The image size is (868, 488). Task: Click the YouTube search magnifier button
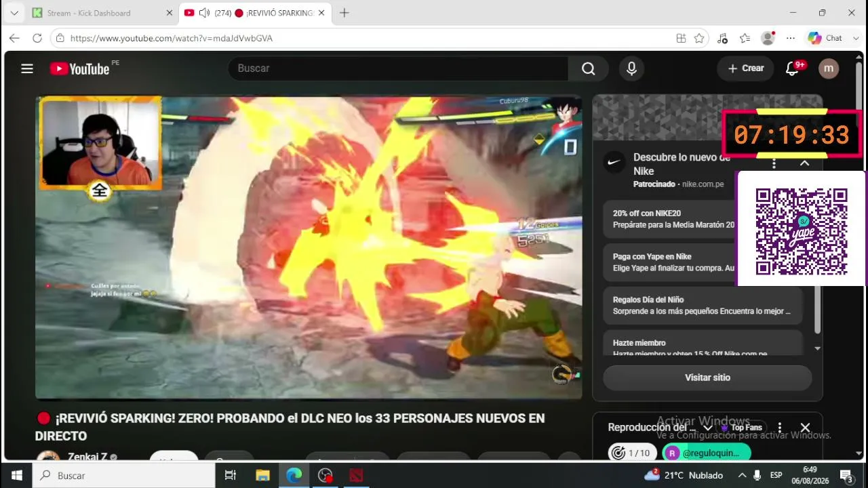[588, 68]
